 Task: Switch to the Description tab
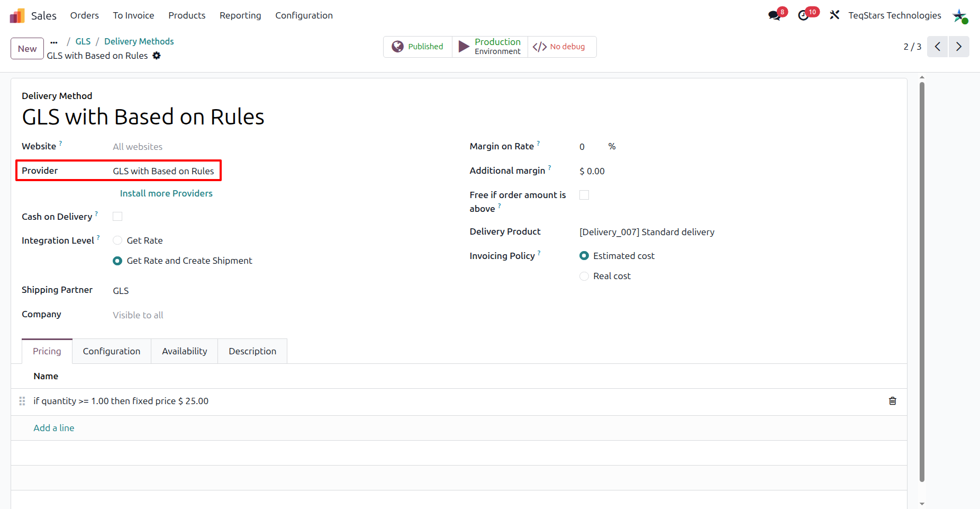pyautogui.click(x=252, y=351)
